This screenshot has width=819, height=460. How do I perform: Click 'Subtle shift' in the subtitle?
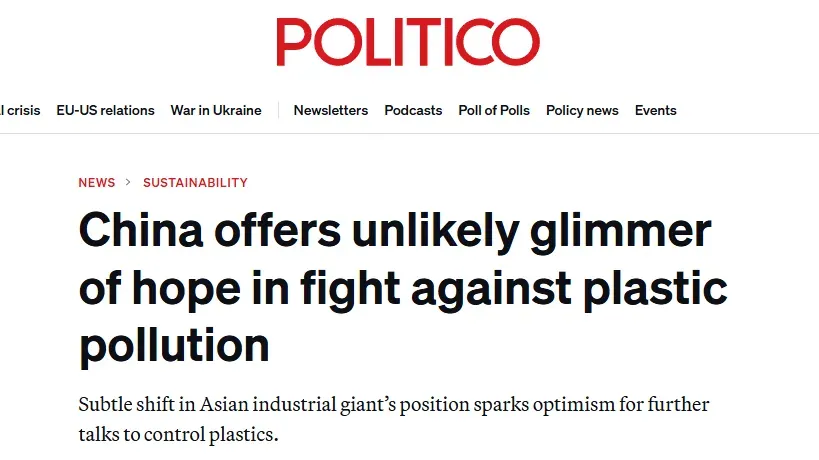123,407
